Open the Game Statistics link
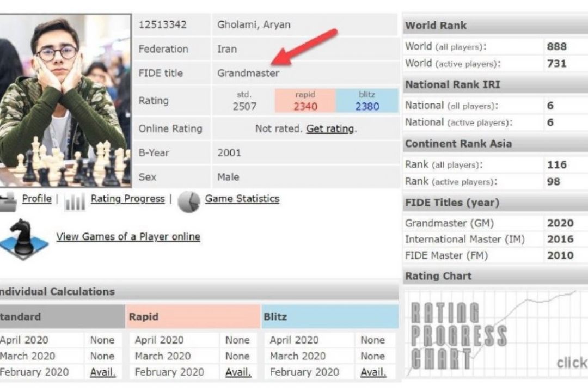 pyautogui.click(x=242, y=198)
